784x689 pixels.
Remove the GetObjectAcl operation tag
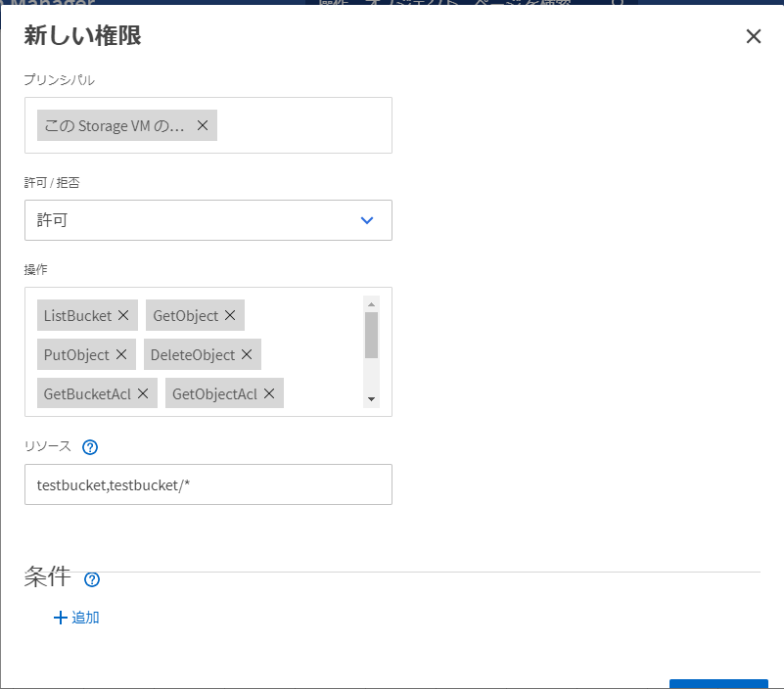(269, 393)
